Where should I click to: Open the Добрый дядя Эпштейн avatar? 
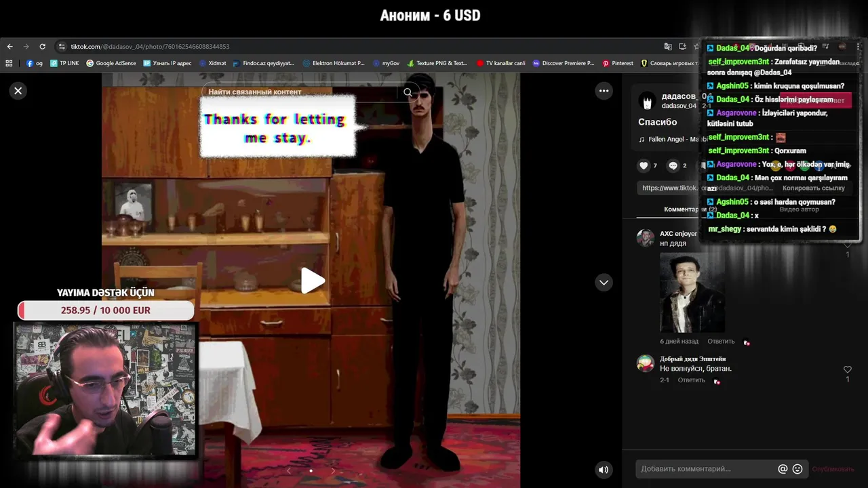pyautogui.click(x=645, y=363)
